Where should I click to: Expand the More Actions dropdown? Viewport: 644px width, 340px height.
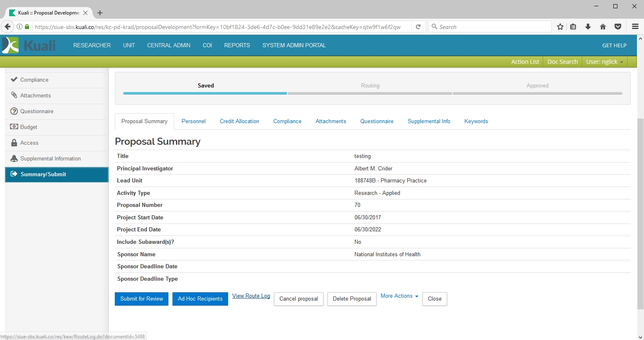pos(399,296)
